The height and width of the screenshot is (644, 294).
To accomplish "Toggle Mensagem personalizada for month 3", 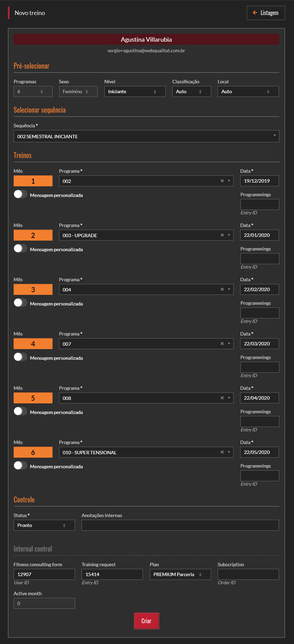I will (20, 303).
